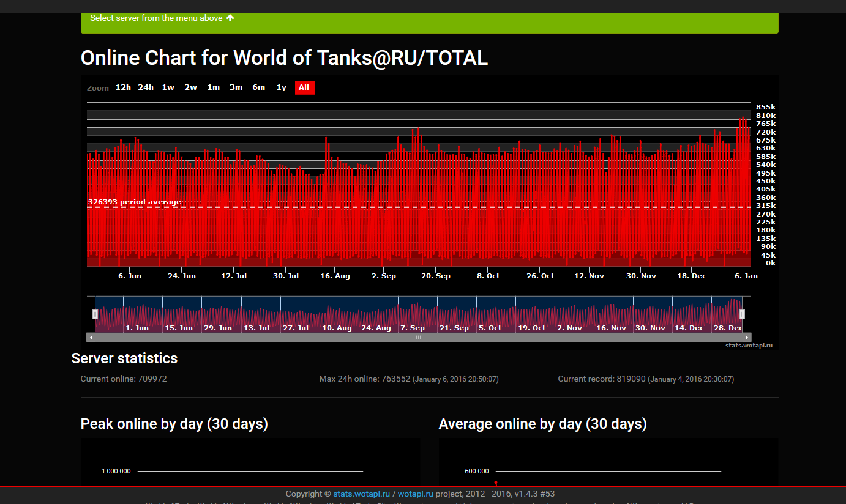
Task: Click the Server statistics heading
Action: click(x=125, y=358)
